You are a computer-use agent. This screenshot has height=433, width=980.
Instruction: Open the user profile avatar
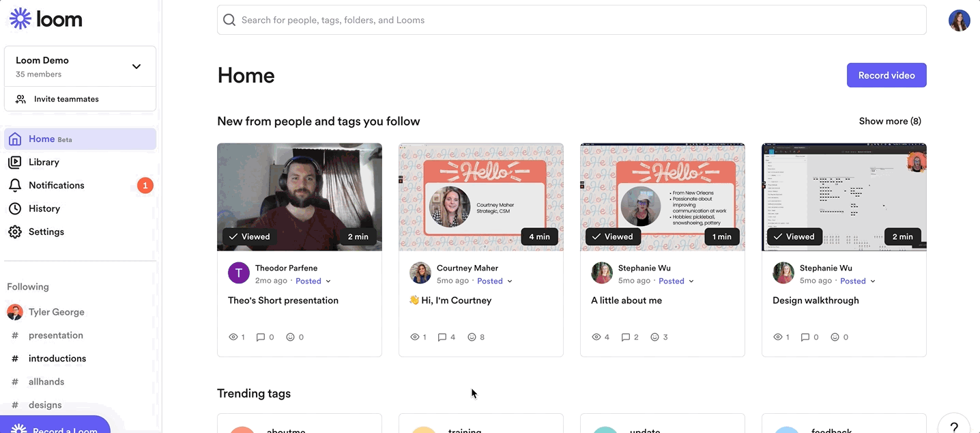coord(959,20)
